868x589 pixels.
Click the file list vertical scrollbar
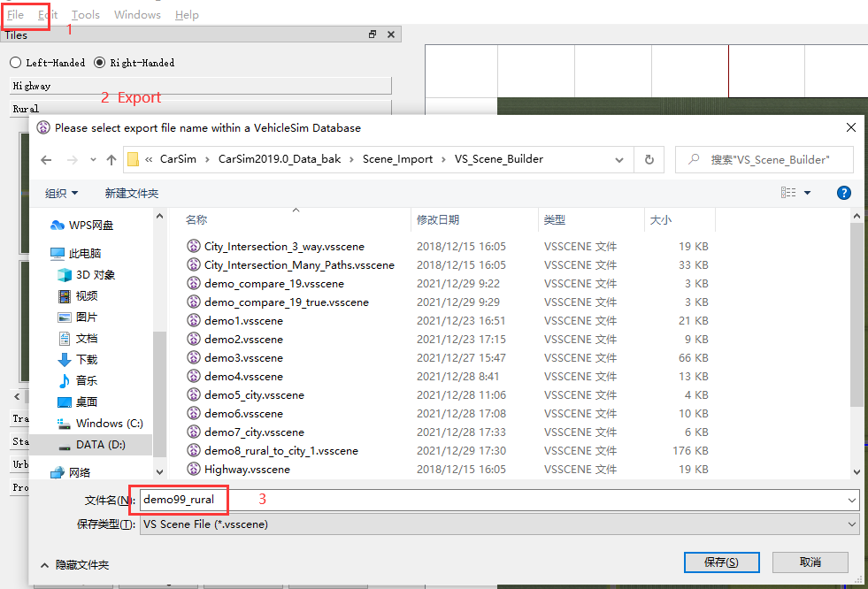click(856, 315)
